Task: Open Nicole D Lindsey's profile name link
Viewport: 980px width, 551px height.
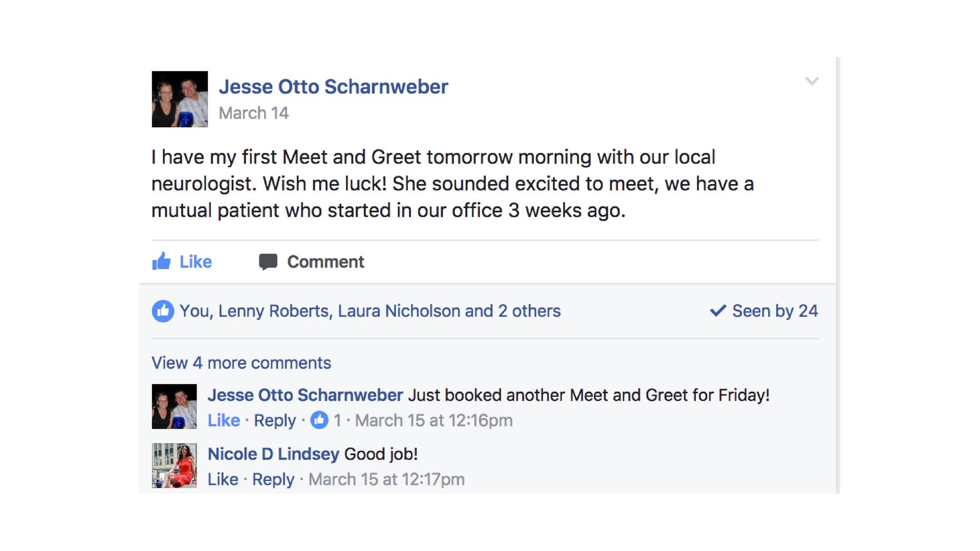Action: (x=273, y=454)
